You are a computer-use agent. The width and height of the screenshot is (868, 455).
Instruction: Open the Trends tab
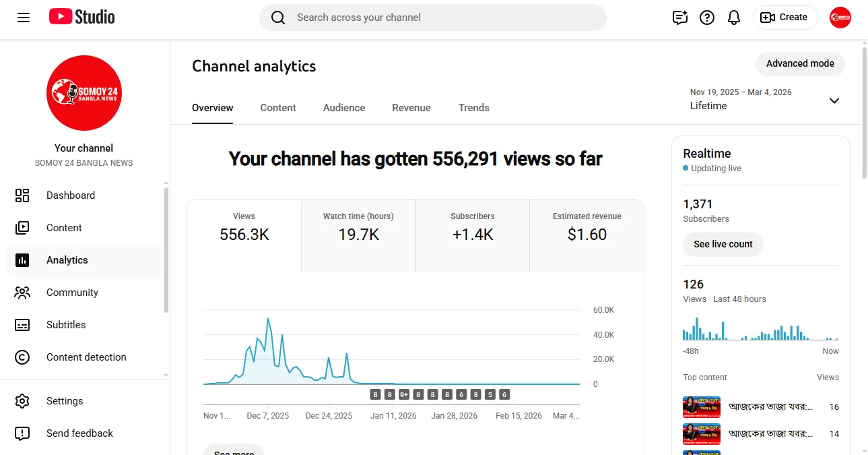coord(474,108)
